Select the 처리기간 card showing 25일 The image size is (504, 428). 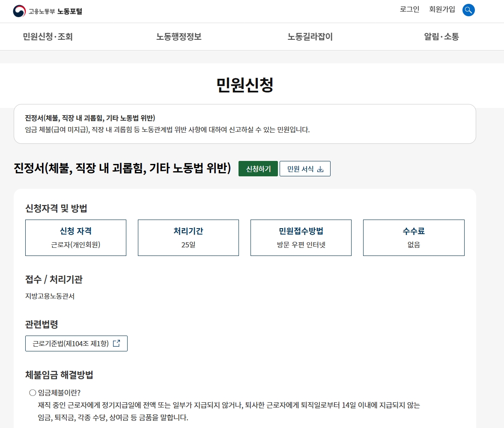pyautogui.click(x=188, y=238)
